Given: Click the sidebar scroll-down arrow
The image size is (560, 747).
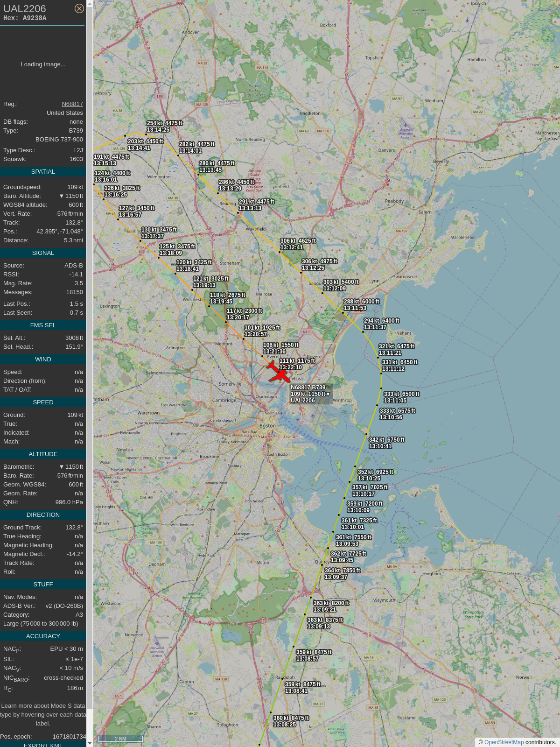Looking at the screenshot, I should tap(90, 743).
